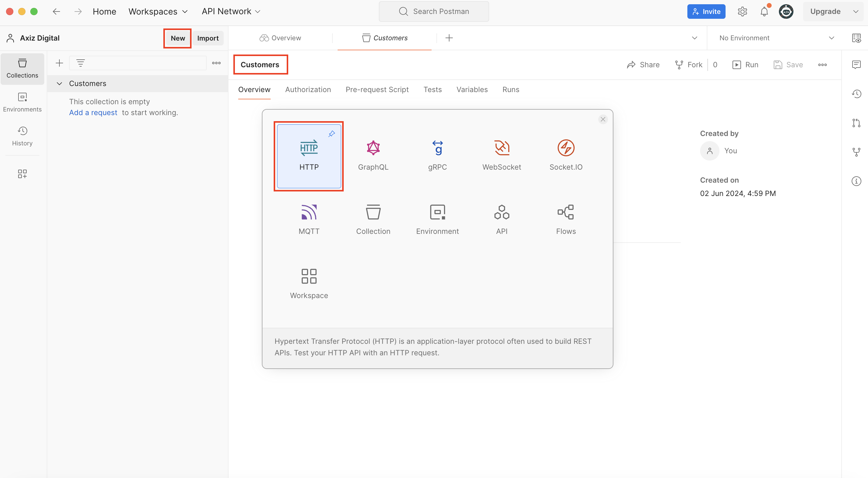Share the Customers collection
The height and width of the screenshot is (478, 868).
[643, 65]
